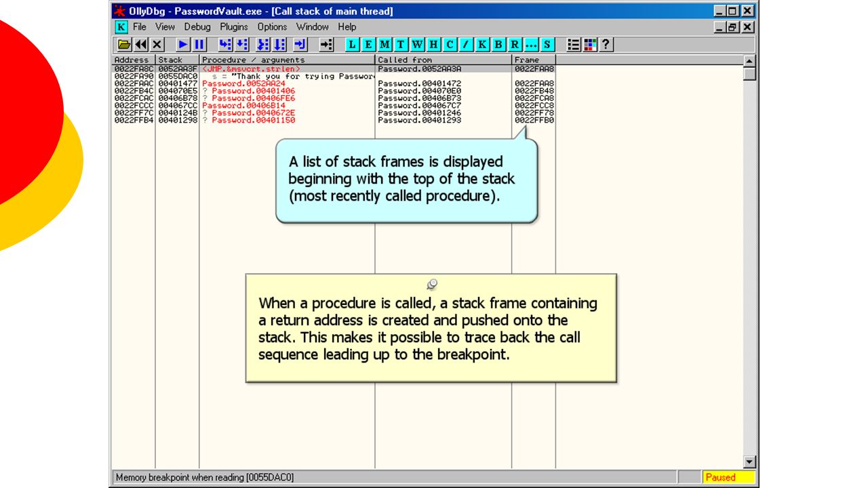Restore the inner call stack child window

[733, 27]
